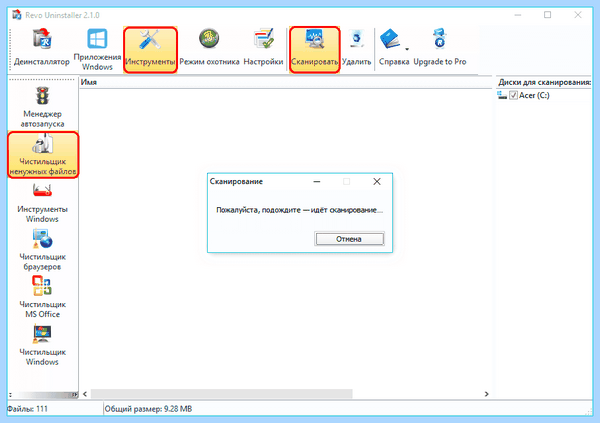Uncheck the Acer (C:) drive checkbox

point(513,95)
